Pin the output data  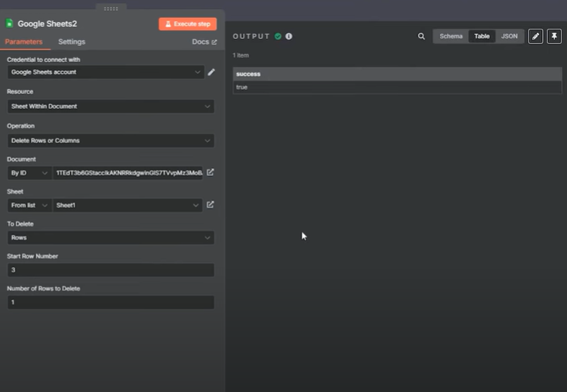coord(554,36)
